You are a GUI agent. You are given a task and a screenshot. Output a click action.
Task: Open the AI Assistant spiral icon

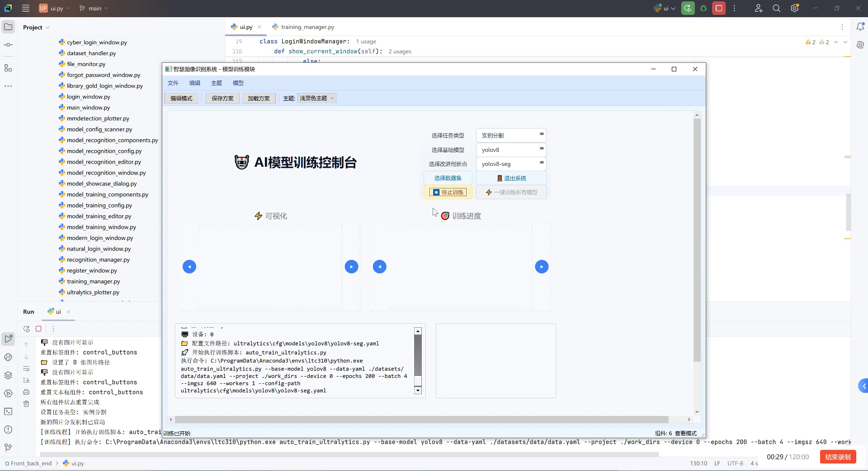point(860,45)
